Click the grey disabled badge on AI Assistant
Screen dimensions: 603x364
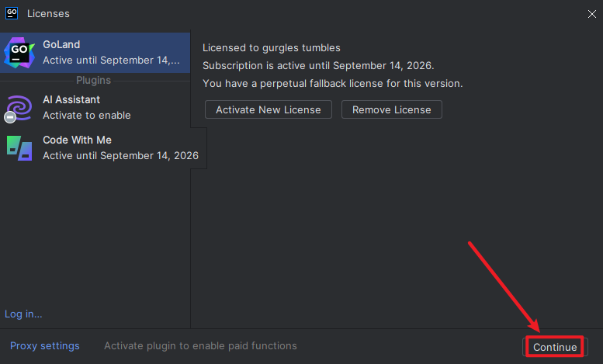point(10,117)
